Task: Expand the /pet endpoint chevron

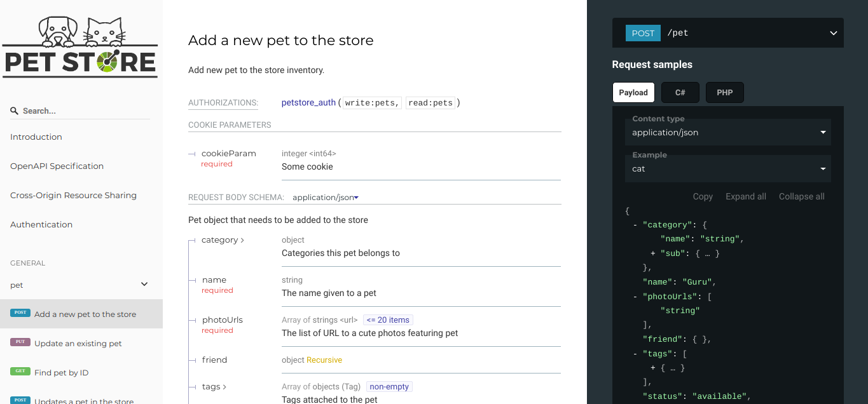Action: [x=833, y=33]
